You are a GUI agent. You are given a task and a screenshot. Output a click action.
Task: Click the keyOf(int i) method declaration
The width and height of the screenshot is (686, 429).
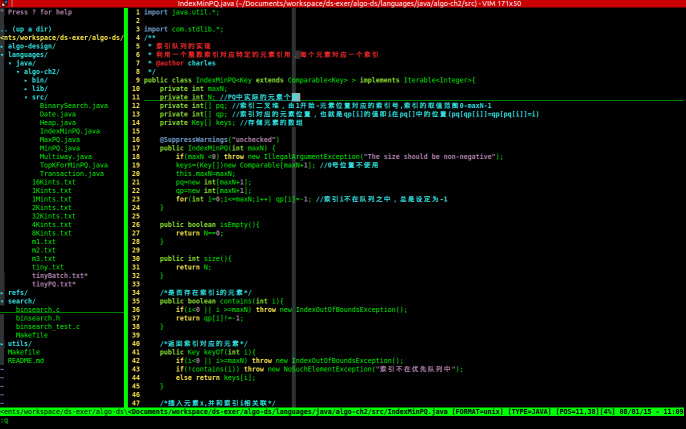point(207,352)
